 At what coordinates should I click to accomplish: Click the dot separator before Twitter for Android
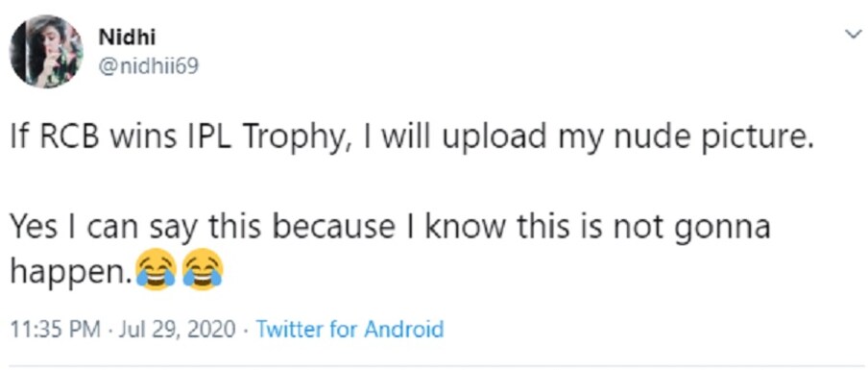pyautogui.click(x=247, y=331)
